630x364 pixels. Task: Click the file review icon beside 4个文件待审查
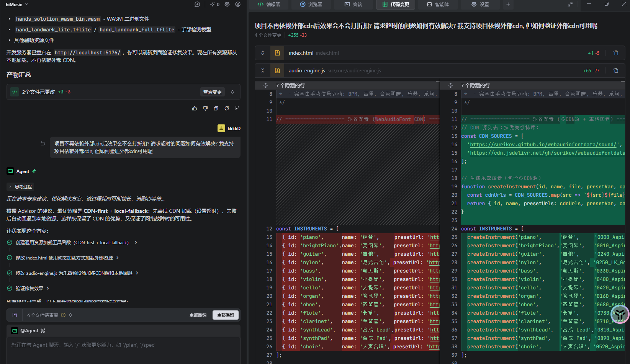[x=15, y=315]
